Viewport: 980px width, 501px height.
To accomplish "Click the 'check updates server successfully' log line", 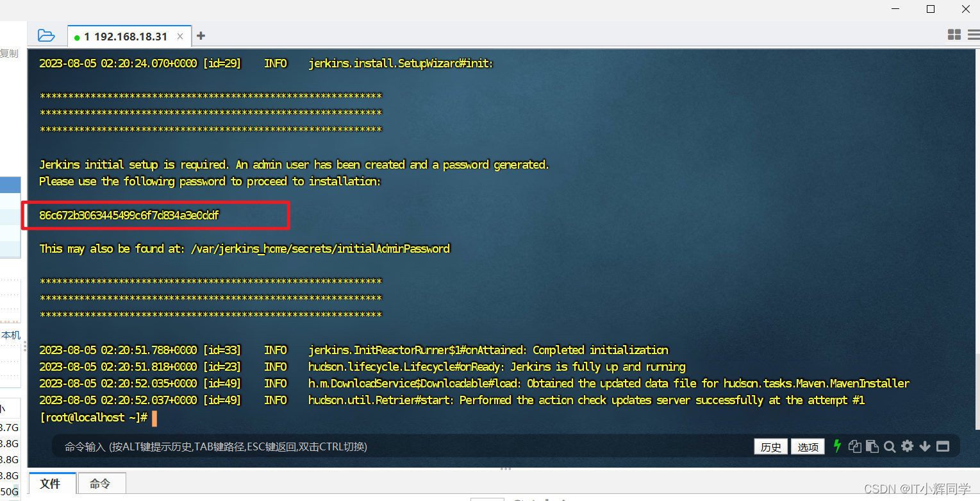I will [x=452, y=400].
